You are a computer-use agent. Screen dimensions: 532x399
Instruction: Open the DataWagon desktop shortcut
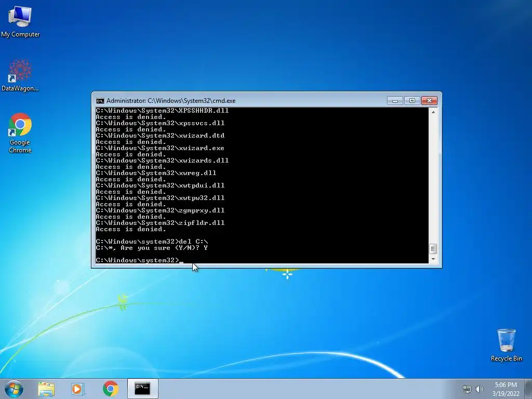[x=20, y=76]
